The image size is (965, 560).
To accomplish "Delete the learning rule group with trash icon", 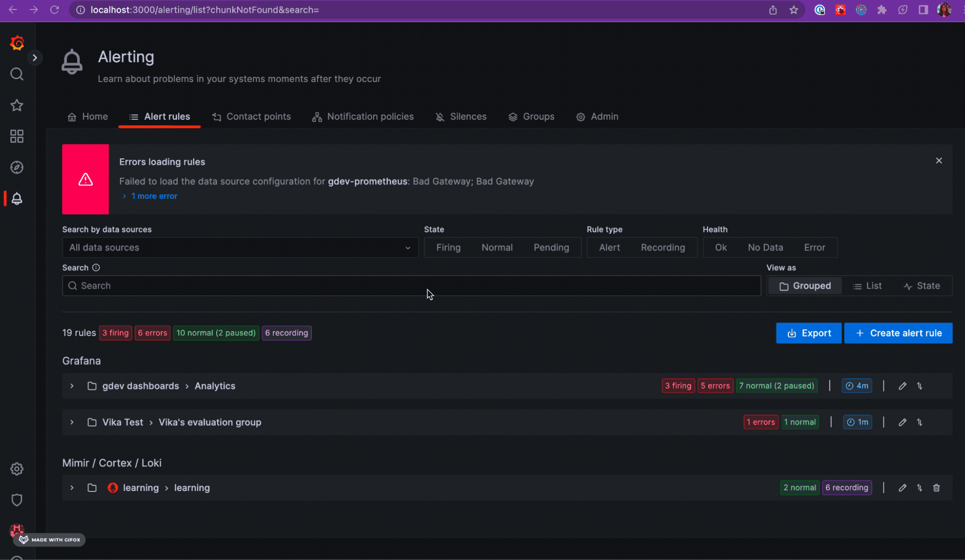I will 937,488.
